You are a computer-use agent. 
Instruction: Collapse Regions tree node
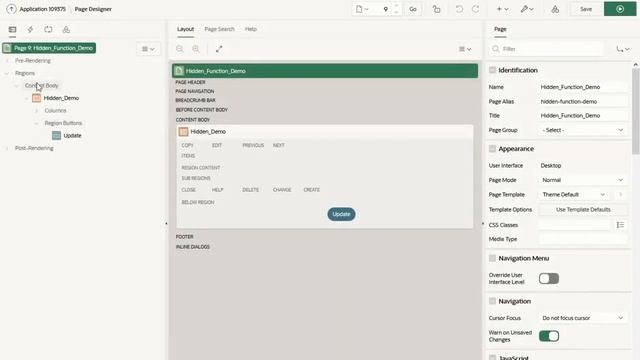[7, 73]
